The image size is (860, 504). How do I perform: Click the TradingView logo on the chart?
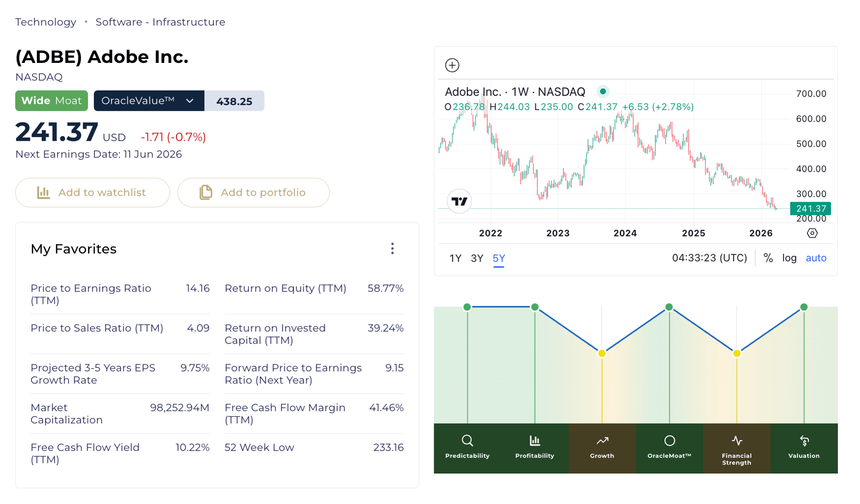pos(459,201)
